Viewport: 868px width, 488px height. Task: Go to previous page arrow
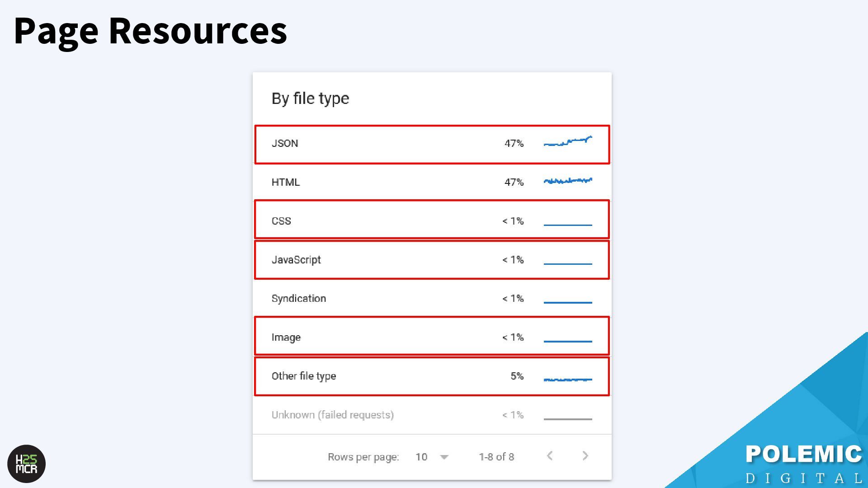click(x=550, y=456)
